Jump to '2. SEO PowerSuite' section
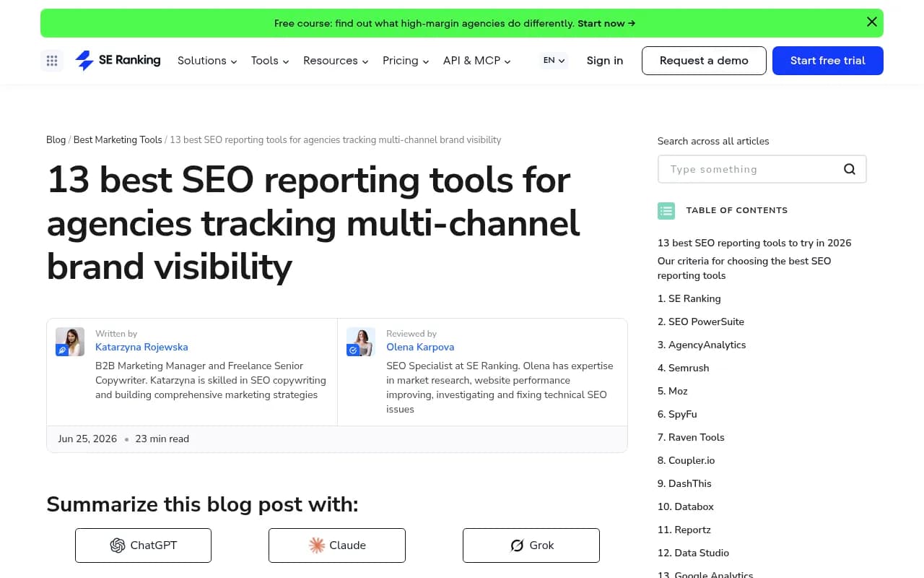The image size is (924, 578). (x=701, y=322)
